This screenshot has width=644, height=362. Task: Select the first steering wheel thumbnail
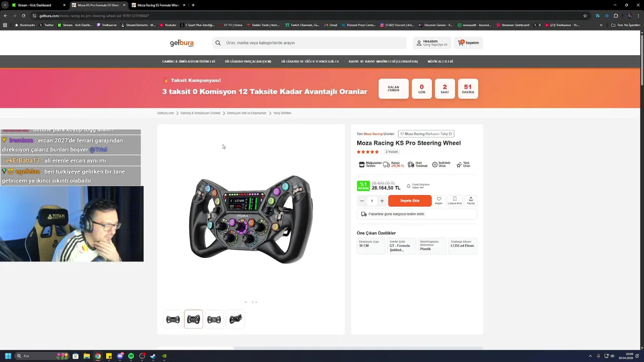173,319
